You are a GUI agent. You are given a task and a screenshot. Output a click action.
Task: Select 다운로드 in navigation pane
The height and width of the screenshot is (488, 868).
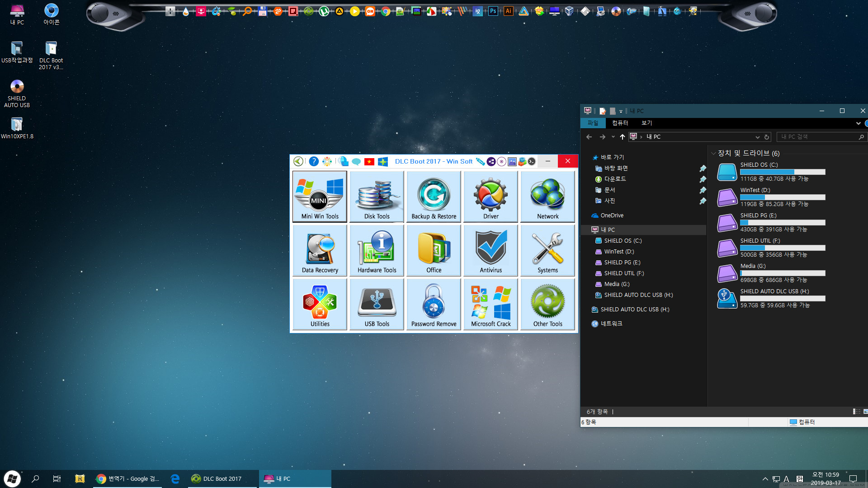point(615,179)
